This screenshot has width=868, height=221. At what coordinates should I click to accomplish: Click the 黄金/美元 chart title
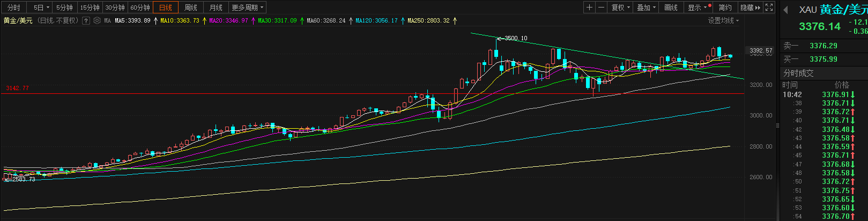pyautogui.click(x=18, y=20)
